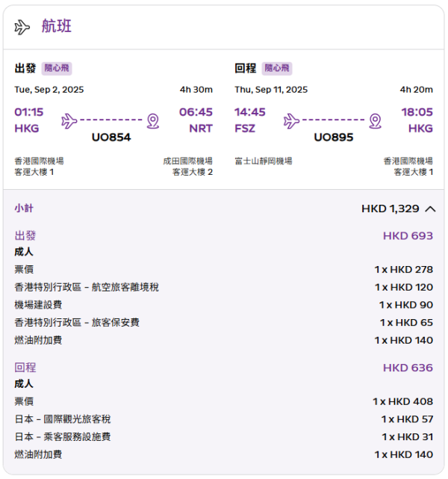448x479 pixels.
Task: Click the date Tue, Sep 2, 2025
Action: (49, 90)
